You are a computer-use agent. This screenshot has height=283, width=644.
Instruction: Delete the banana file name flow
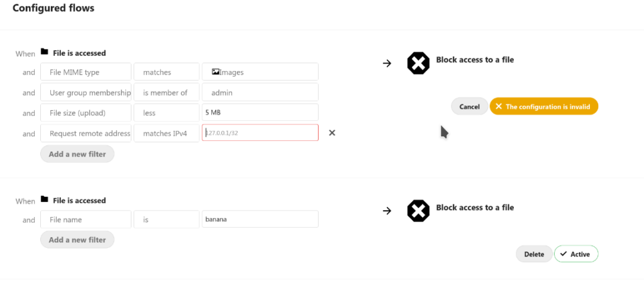point(534,254)
